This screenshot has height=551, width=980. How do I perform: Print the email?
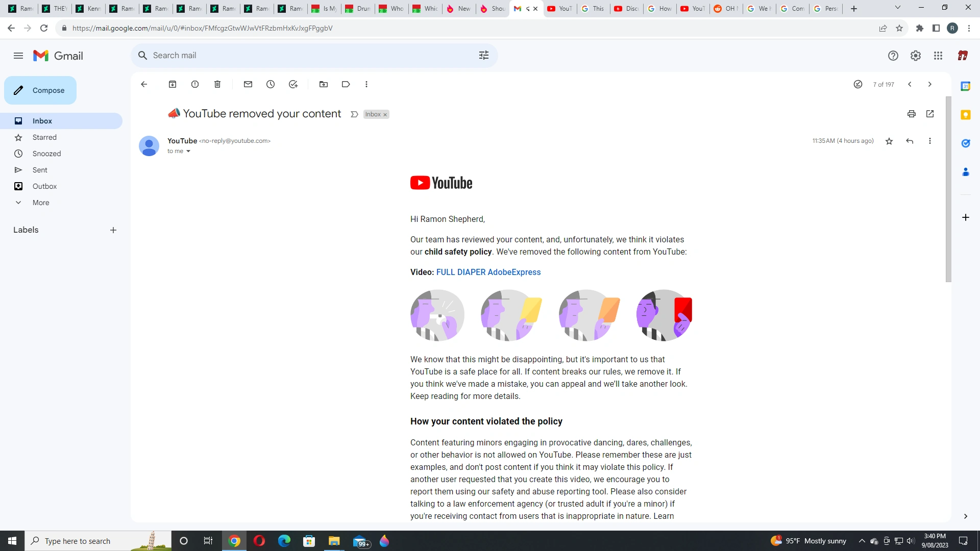click(x=911, y=114)
